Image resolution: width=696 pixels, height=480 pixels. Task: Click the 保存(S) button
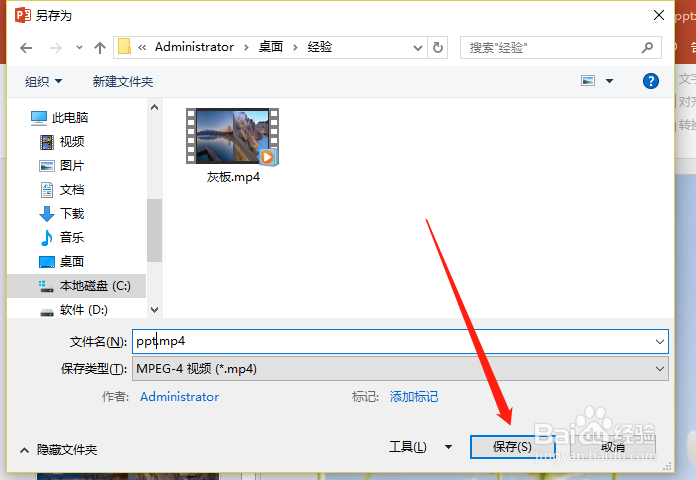pyautogui.click(x=512, y=446)
